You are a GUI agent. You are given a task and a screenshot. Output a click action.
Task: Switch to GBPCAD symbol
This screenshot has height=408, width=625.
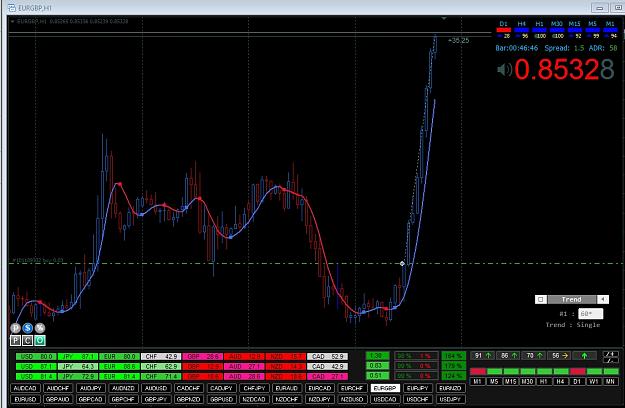90,399
